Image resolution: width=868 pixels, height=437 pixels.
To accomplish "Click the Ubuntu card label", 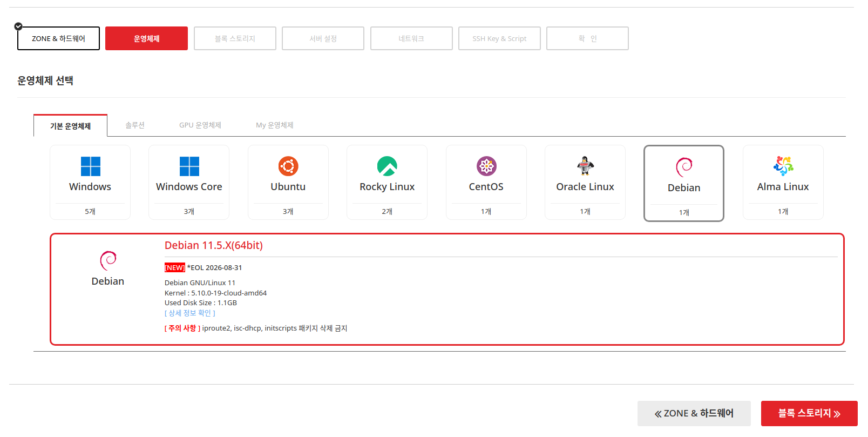I will [x=288, y=186].
